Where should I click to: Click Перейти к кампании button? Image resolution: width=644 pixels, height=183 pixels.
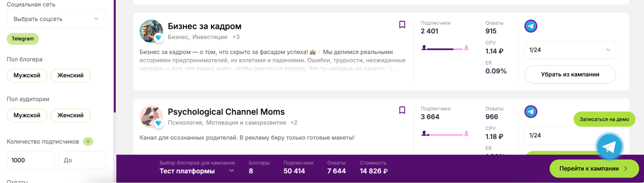click(593, 169)
